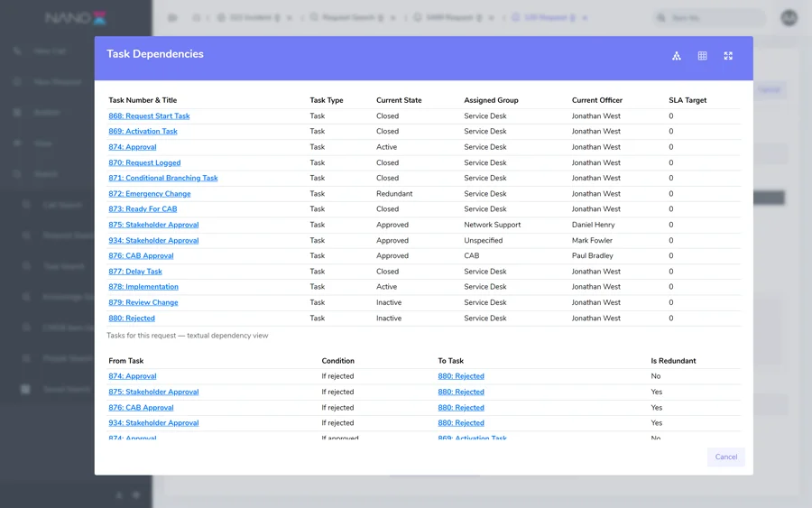This screenshot has height=508, width=812.
Task: Open 880: Rejected in the 874: Approval dependency row
Action: tap(461, 376)
